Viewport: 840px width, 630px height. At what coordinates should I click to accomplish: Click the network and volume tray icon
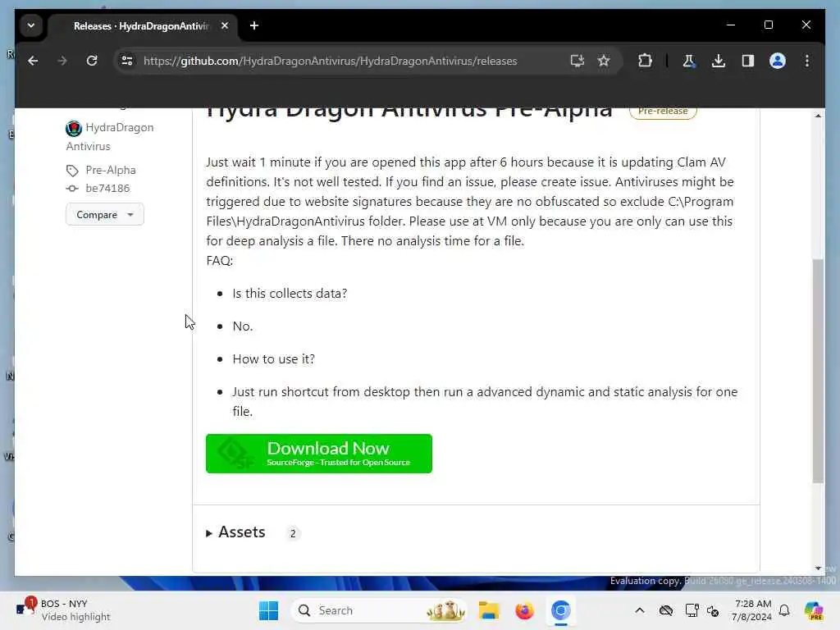pyautogui.click(x=713, y=610)
